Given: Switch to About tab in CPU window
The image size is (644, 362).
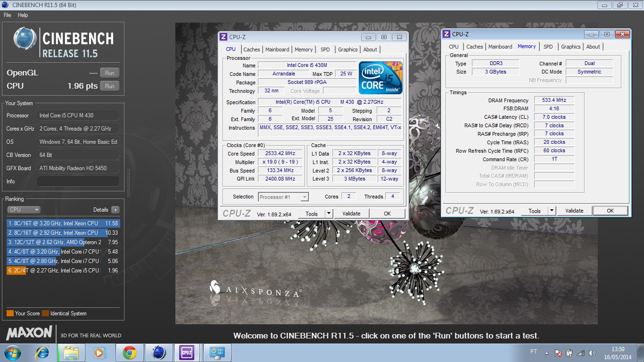Looking at the screenshot, I should pyautogui.click(x=370, y=49).
